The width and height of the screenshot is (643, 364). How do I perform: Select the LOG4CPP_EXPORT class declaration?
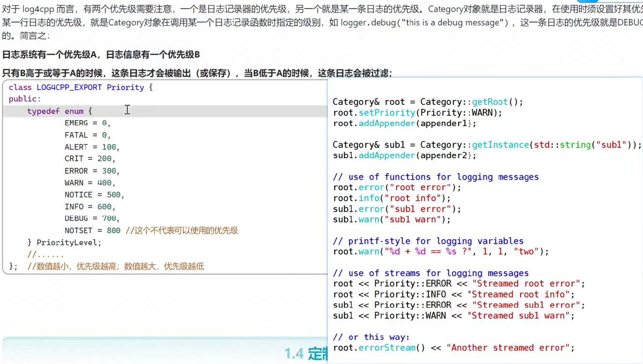point(68,87)
